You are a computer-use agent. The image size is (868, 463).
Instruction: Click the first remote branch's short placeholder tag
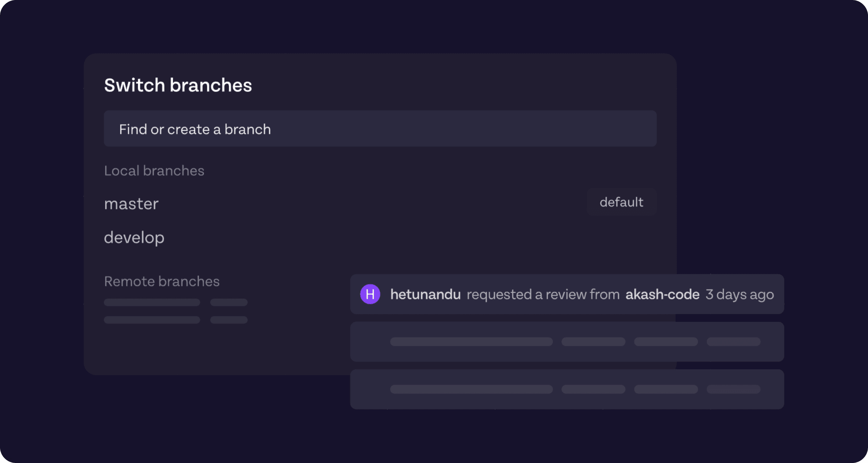click(229, 302)
